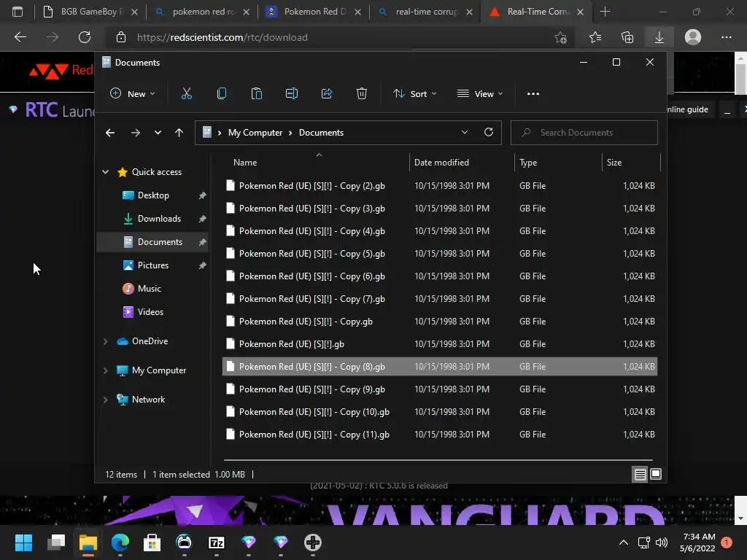Select Pokemon Red Copy (10).gb file
The height and width of the screenshot is (560, 747).
pos(440,412)
